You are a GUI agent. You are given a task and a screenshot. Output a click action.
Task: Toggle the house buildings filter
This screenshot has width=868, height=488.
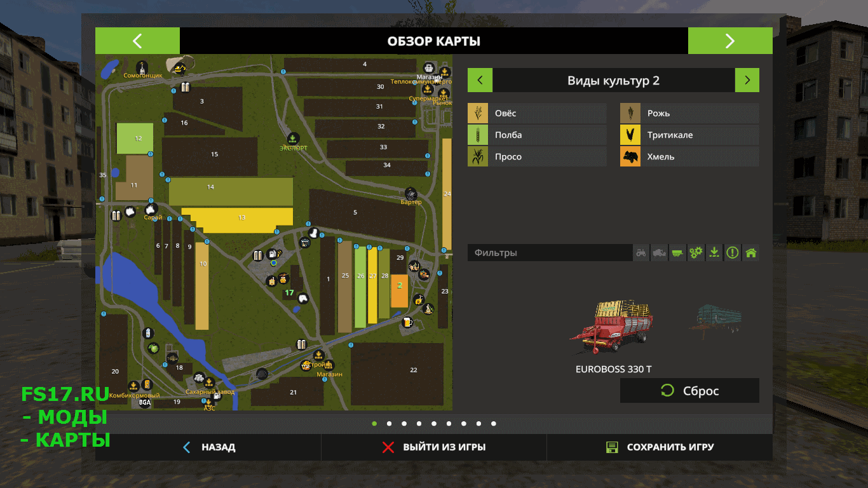[751, 253]
